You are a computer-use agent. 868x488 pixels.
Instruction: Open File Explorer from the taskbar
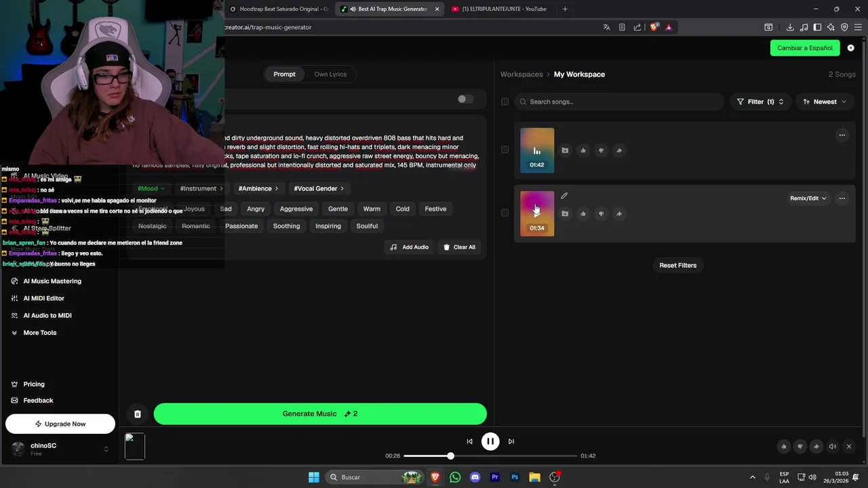click(534, 477)
